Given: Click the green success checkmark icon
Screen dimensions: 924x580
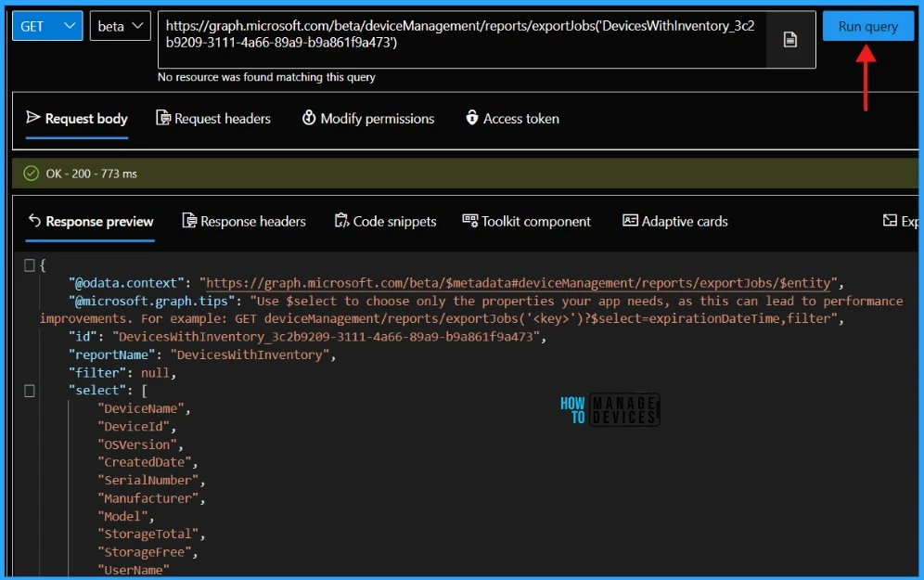Looking at the screenshot, I should point(32,174).
